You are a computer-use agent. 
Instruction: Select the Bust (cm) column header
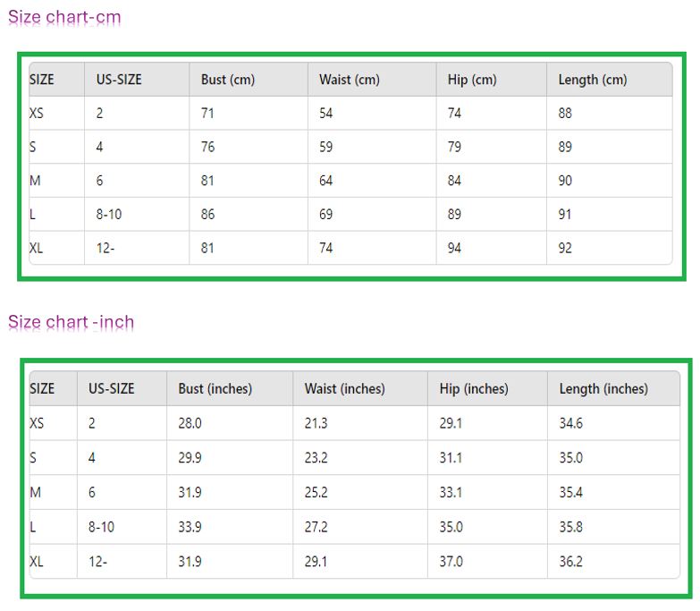click(x=228, y=80)
